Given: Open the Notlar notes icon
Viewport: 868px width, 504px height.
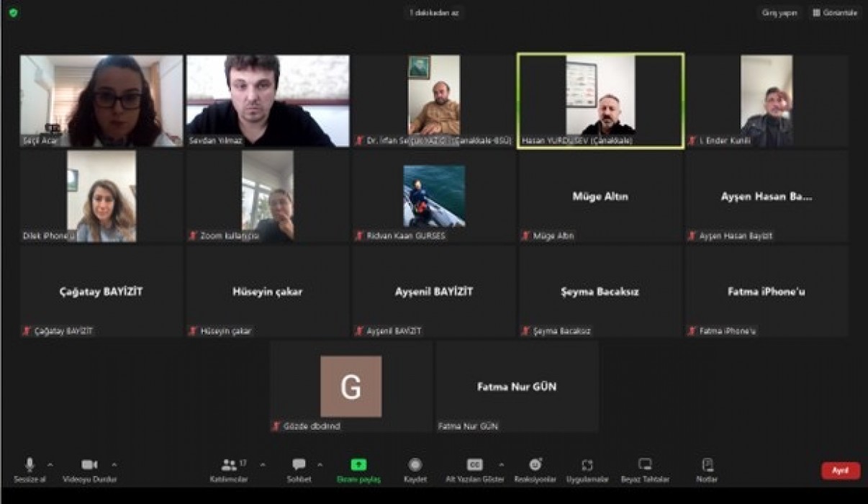Looking at the screenshot, I should (707, 465).
